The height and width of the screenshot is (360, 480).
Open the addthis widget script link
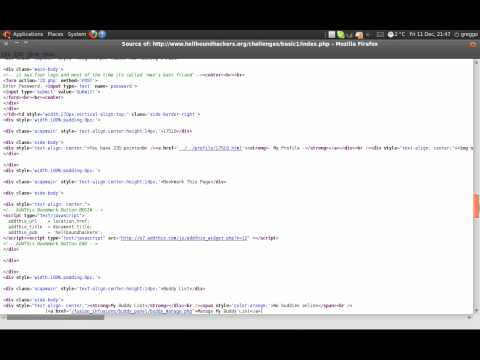pos(184,238)
